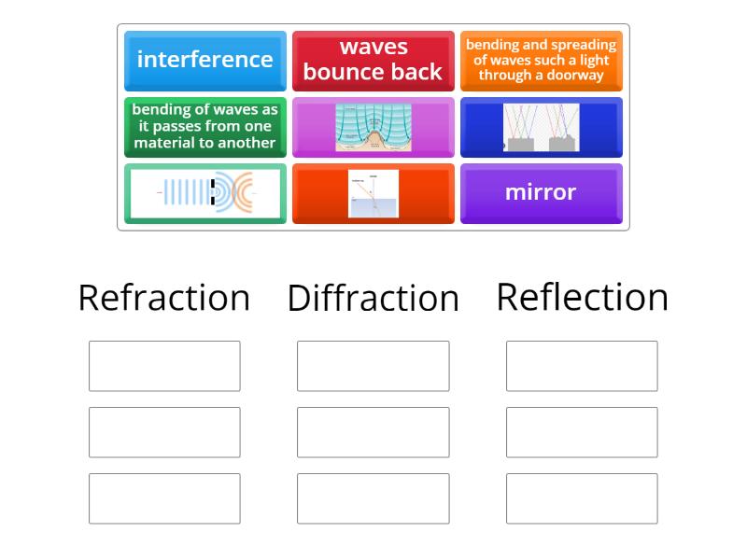Select the diffraction-through-slit diagram card
Screen dimensions: 747x560
pyautogui.click(x=204, y=193)
